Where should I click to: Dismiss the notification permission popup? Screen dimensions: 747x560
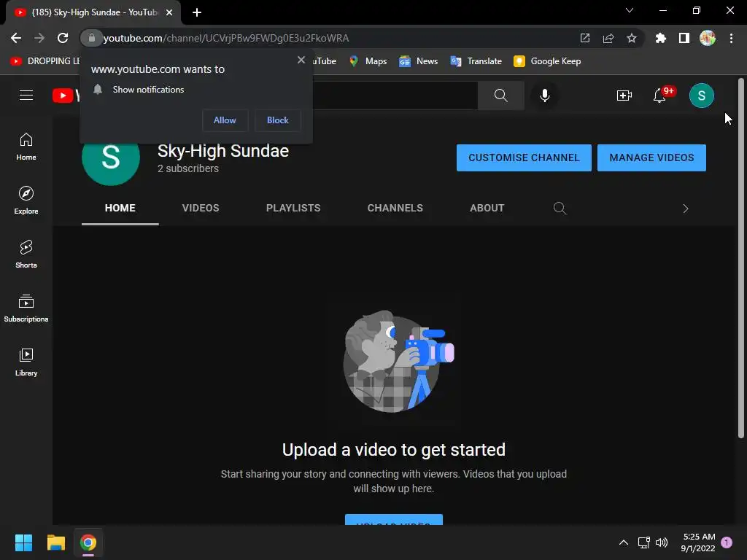[x=301, y=60]
